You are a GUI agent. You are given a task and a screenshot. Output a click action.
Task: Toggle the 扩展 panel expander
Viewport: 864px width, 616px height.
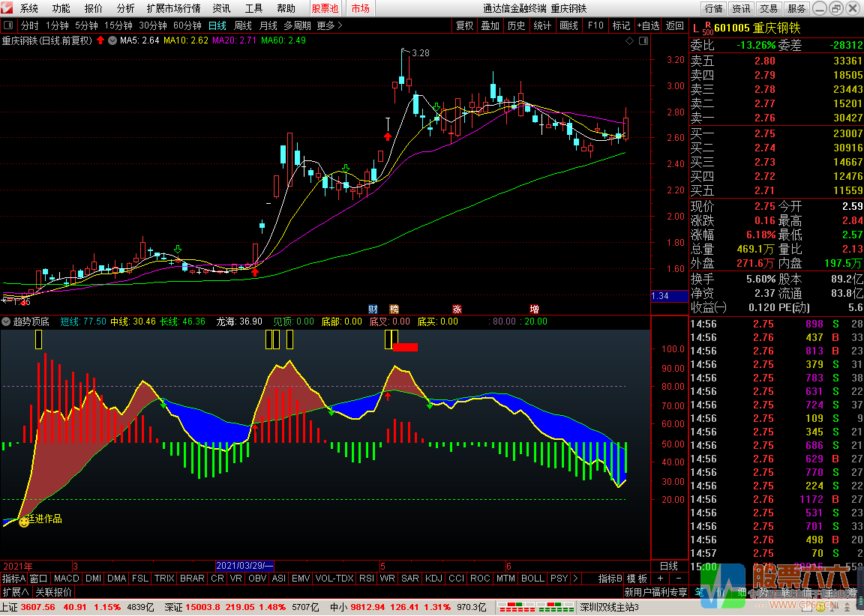point(16,592)
